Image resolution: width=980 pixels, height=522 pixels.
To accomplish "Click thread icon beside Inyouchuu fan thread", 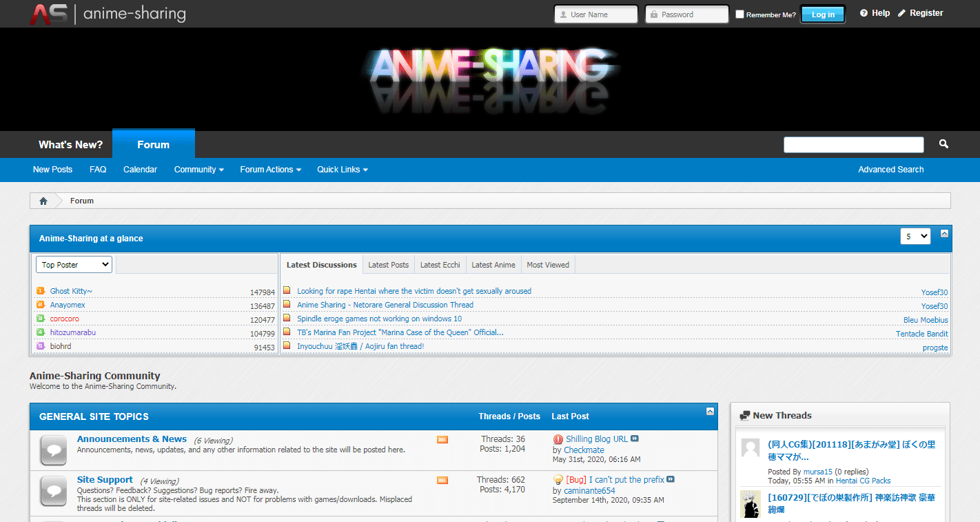I will [x=287, y=345].
